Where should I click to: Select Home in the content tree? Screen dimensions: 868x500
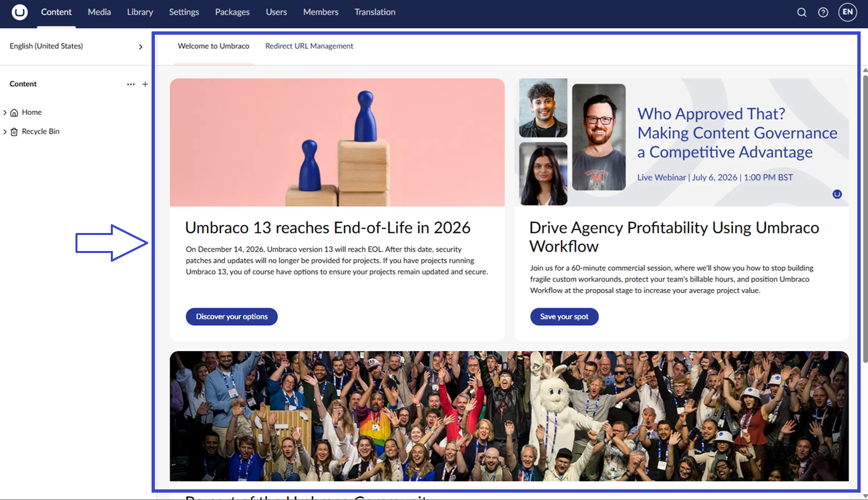[31, 112]
